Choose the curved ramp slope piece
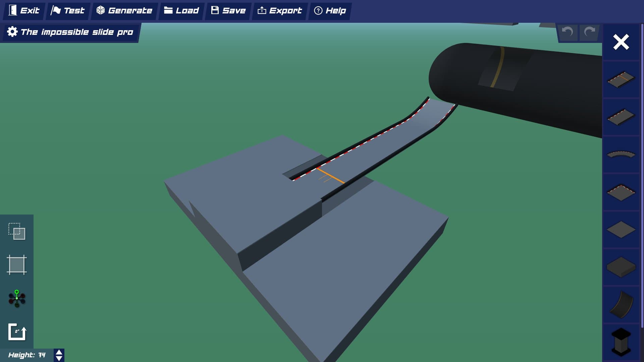 click(x=621, y=305)
